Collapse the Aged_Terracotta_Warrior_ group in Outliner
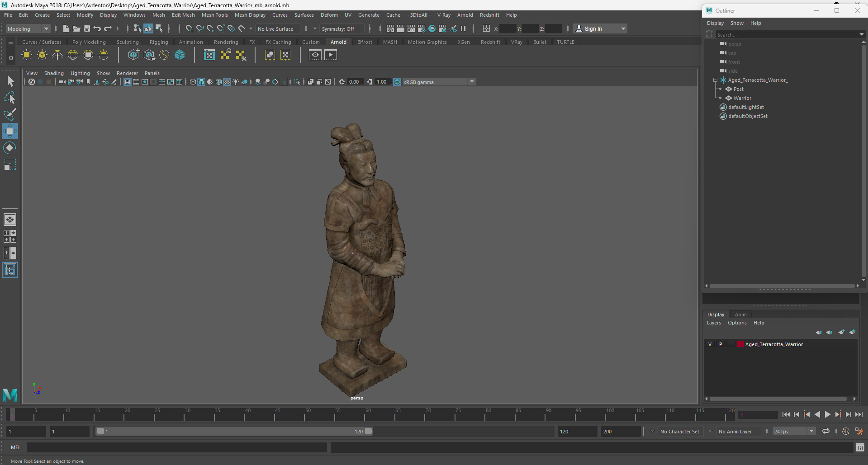 (x=716, y=80)
